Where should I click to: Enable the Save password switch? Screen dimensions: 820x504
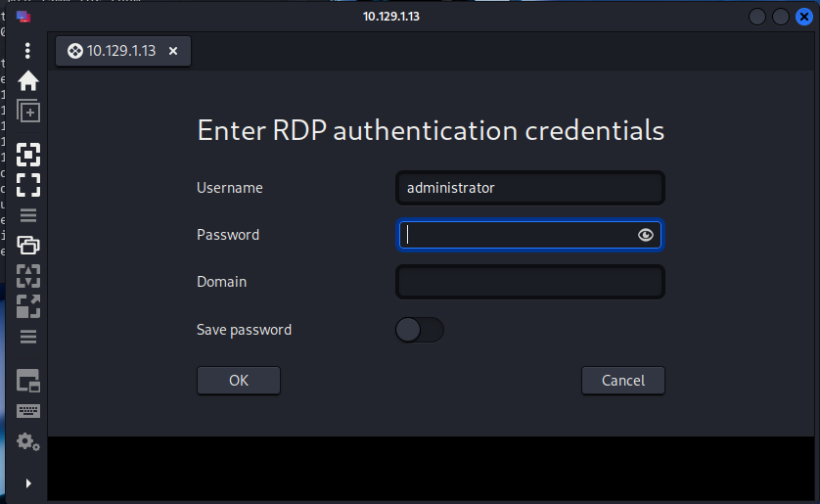[420, 330]
